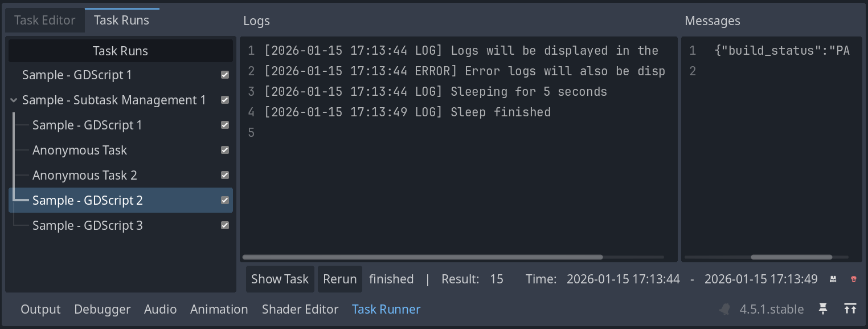Open the DOC icon in the task status bar
Image resolution: width=868 pixels, height=329 pixels.
pyautogui.click(x=833, y=279)
